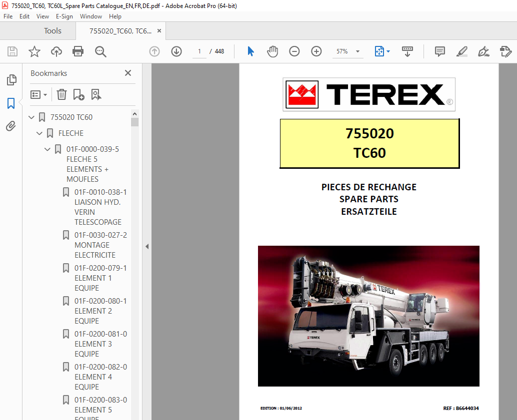Click the TEREX logo on the page
Image resolution: width=517 pixels, height=420 pixels.
pyautogui.click(x=369, y=94)
